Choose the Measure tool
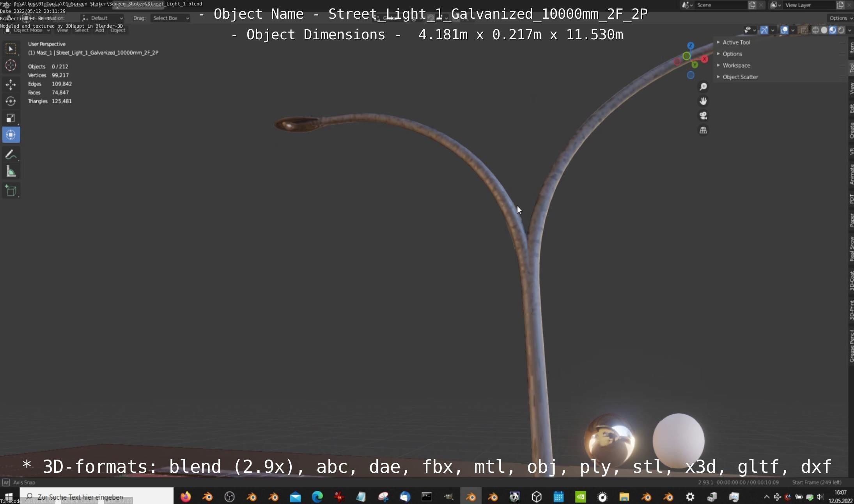This screenshot has width=854, height=504. click(x=11, y=172)
